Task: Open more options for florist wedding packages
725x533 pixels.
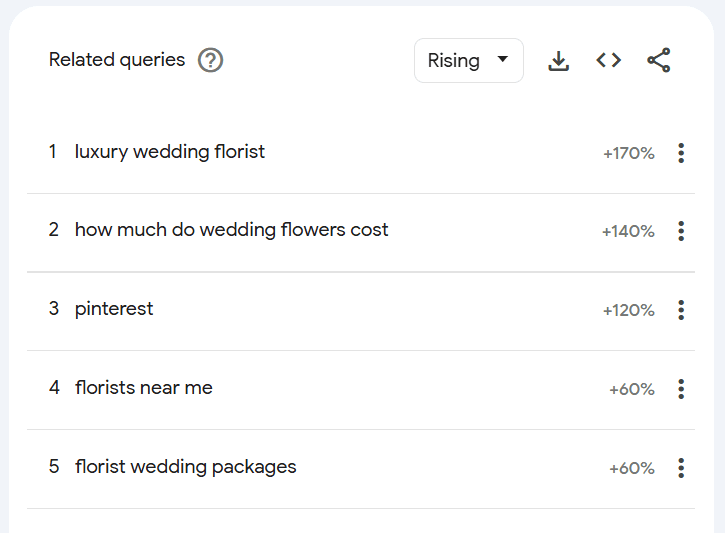Action: pyautogui.click(x=681, y=468)
